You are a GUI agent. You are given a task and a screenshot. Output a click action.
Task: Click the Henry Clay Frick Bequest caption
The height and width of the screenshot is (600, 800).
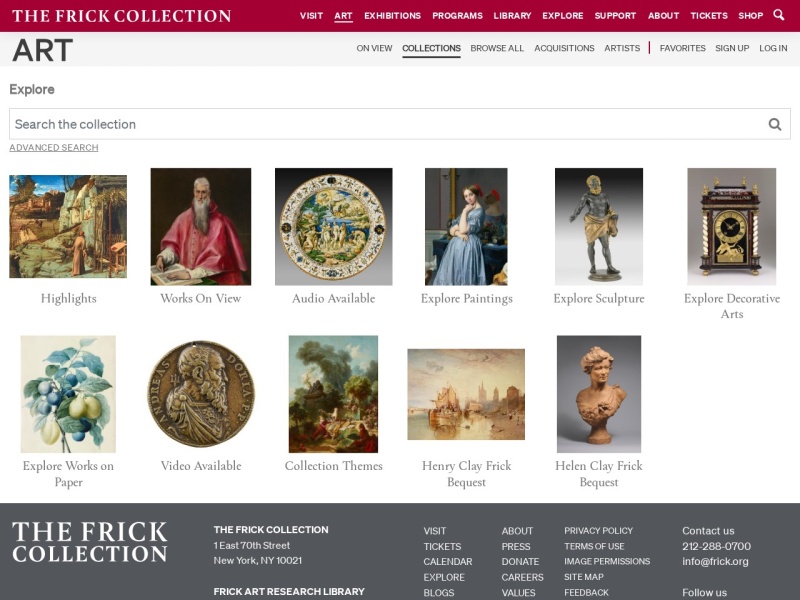click(466, 473)
